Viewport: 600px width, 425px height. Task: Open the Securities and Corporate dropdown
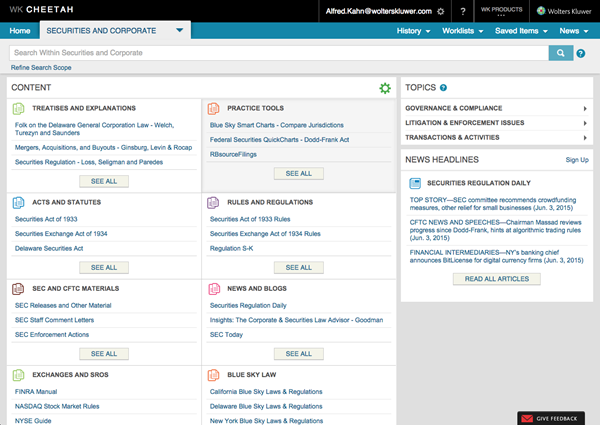(180, 31)
